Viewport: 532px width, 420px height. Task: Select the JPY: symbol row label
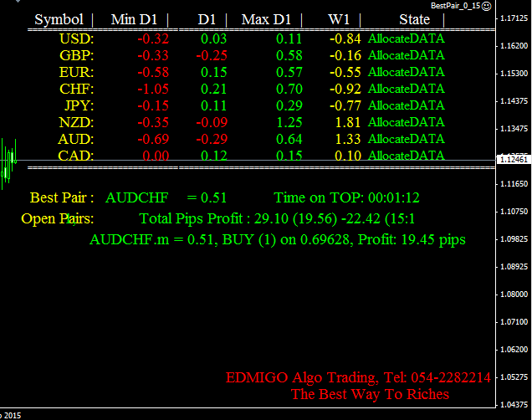click(79, 105)
